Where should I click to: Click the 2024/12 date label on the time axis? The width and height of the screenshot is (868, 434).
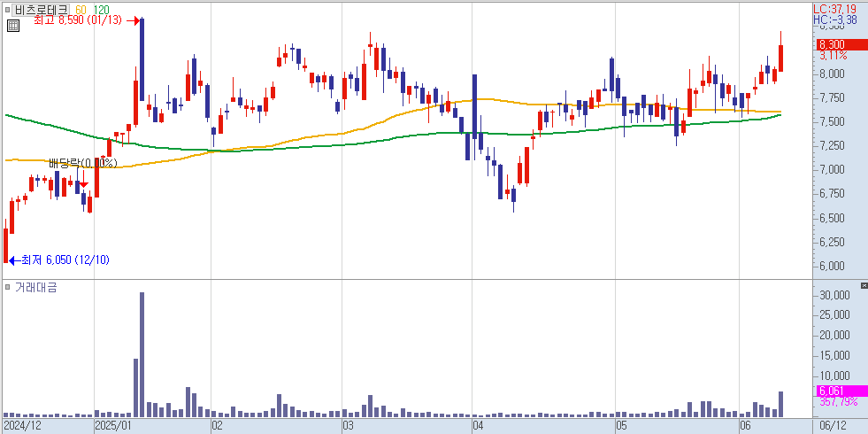[22, 426]
